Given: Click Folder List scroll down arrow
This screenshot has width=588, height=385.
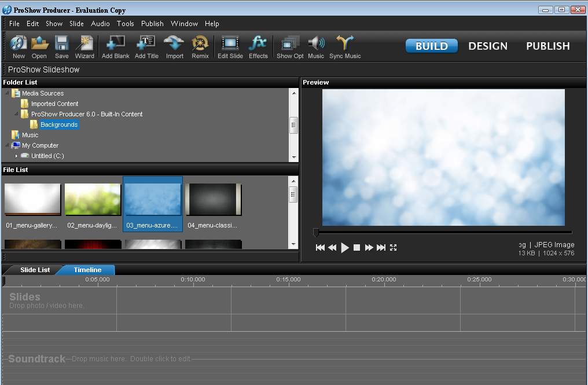Looking at the screenshot, I should click(x=294, y=157).
